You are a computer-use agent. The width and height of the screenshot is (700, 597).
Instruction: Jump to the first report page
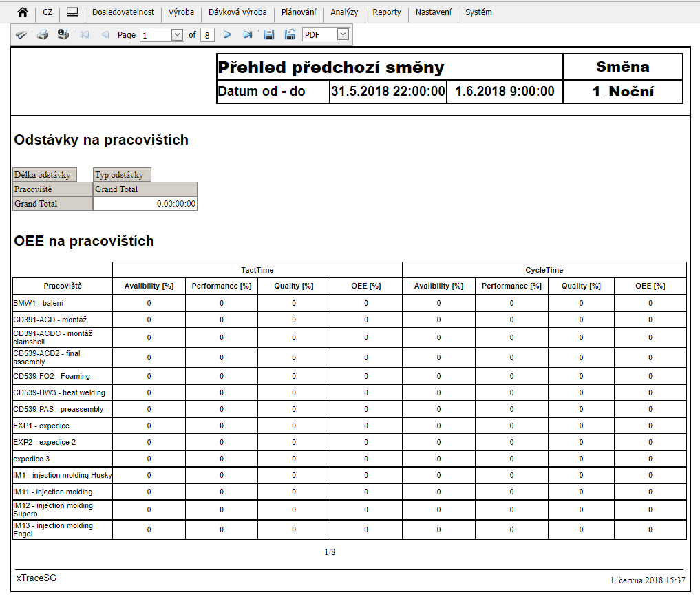click(x=85, y=34)
